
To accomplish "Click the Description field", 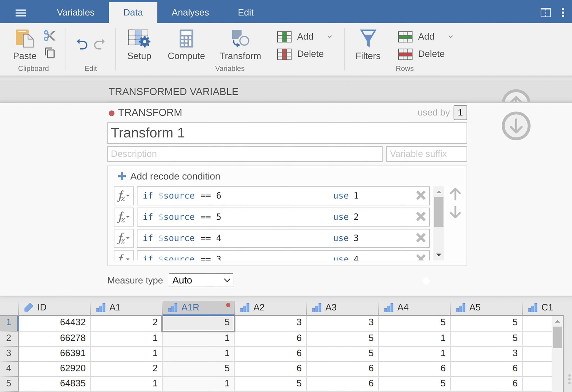I will click(245, 154).
